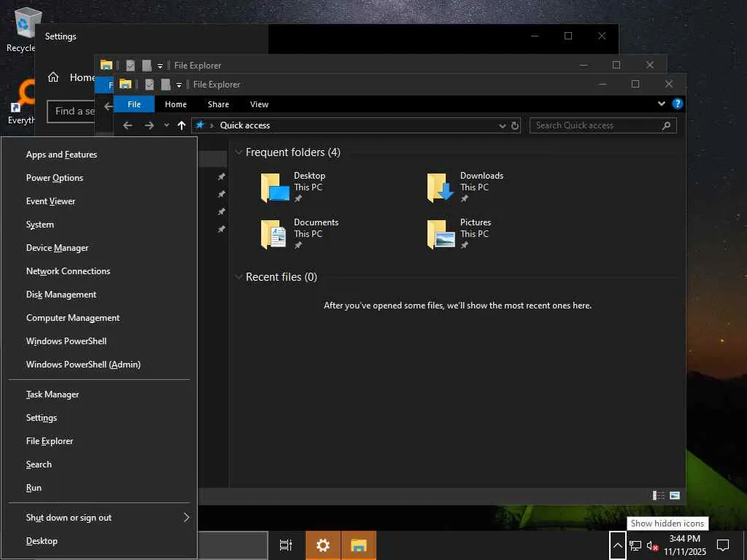The width and height of the screenshot is (747, 560).
Task: Open Task View on the taskbar
Action: [286, 545]
